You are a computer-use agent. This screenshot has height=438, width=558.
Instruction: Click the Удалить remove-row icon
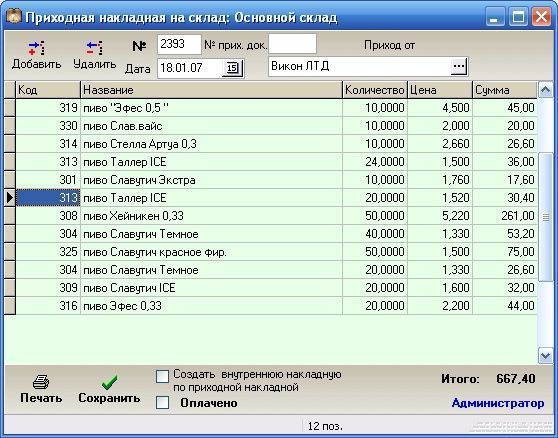94,48
